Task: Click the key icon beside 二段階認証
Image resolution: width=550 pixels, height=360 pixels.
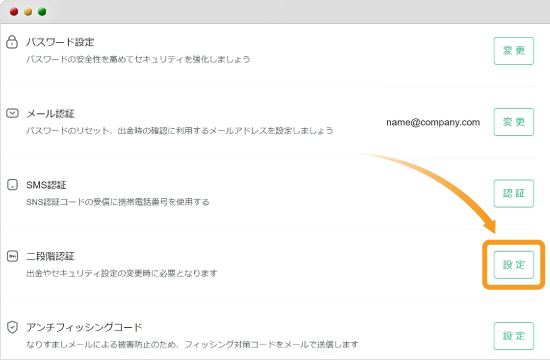Action: click(12, 256)
